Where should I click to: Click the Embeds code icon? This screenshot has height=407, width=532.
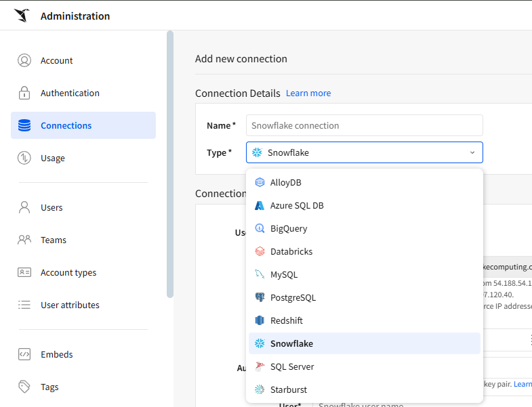(x=24, y=354)
